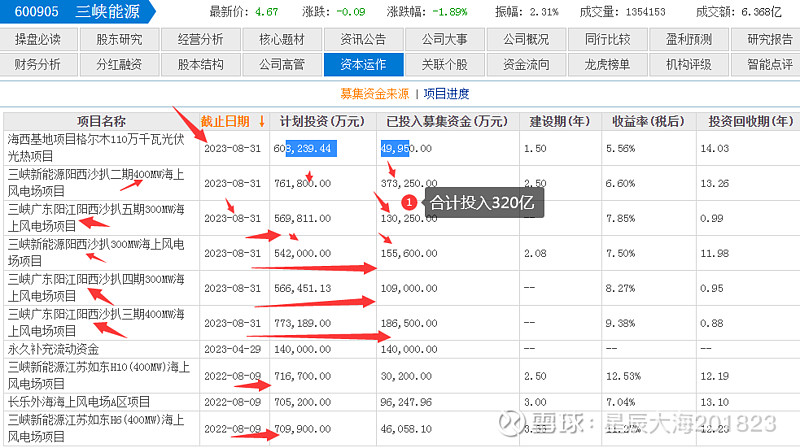This screenshot has width=800, height=448.
Task: Open 关联个股 tab
Action: (x=445, y=65)
